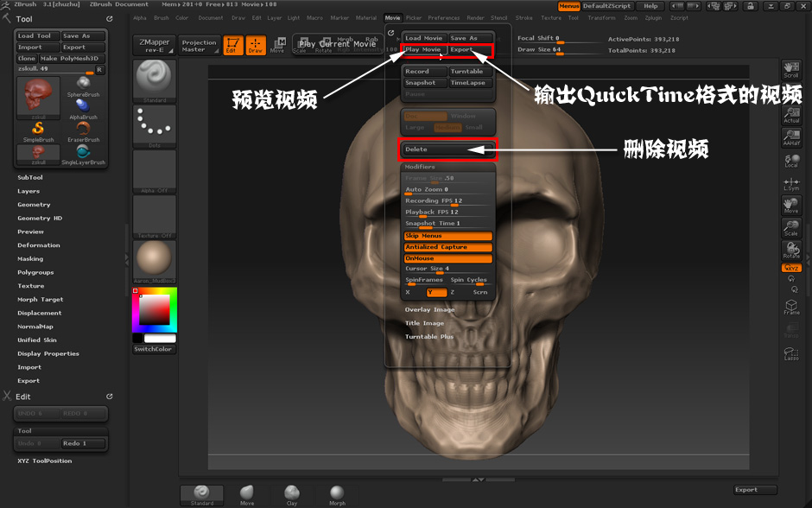Toggle L.Sym symmetry icon
Viewport: 812px width, 508px height.
(x=791, y=184)
